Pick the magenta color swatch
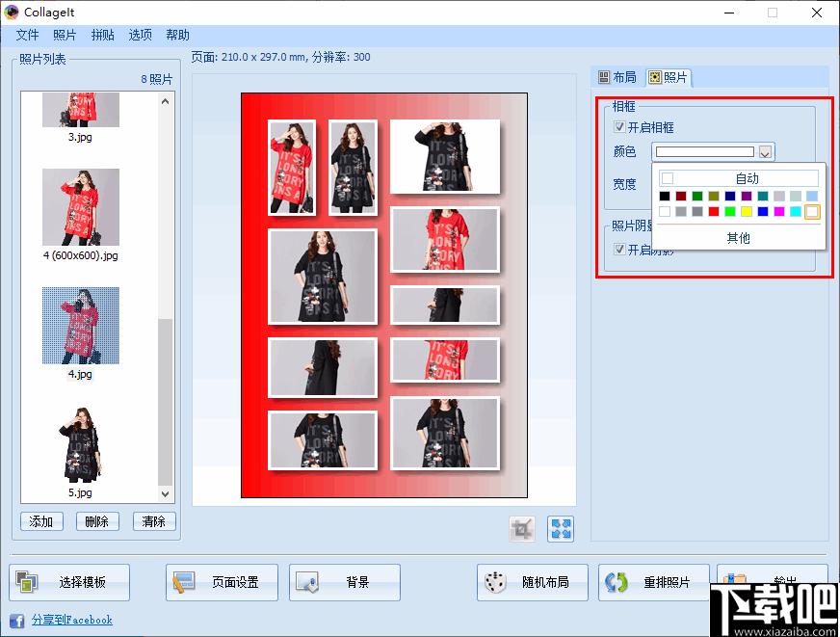The image size is (840, 637). [x=779, y=212]
